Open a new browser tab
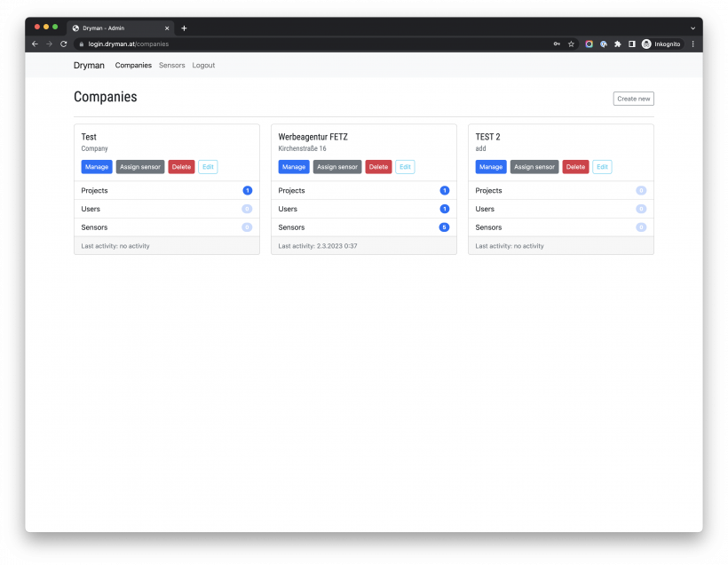728x565 pixels. click(184, 28)
